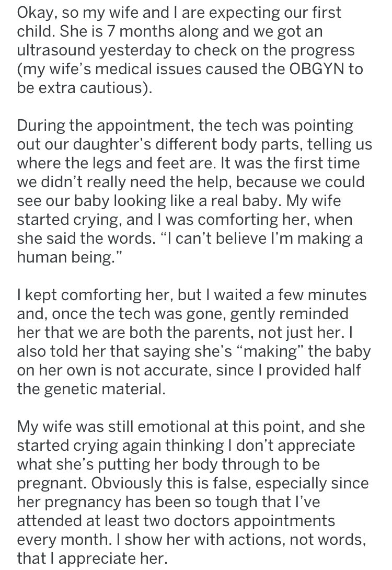
Task: Click the phrase "started crying, and I was comforting"
Action: tap(148, 220)
